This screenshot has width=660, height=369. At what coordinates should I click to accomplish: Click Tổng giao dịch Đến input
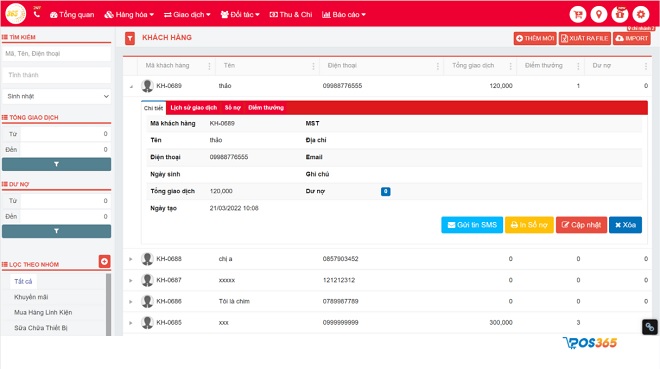point(66,149)
